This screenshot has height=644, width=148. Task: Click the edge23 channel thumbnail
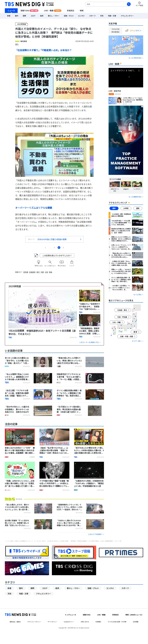126,184
